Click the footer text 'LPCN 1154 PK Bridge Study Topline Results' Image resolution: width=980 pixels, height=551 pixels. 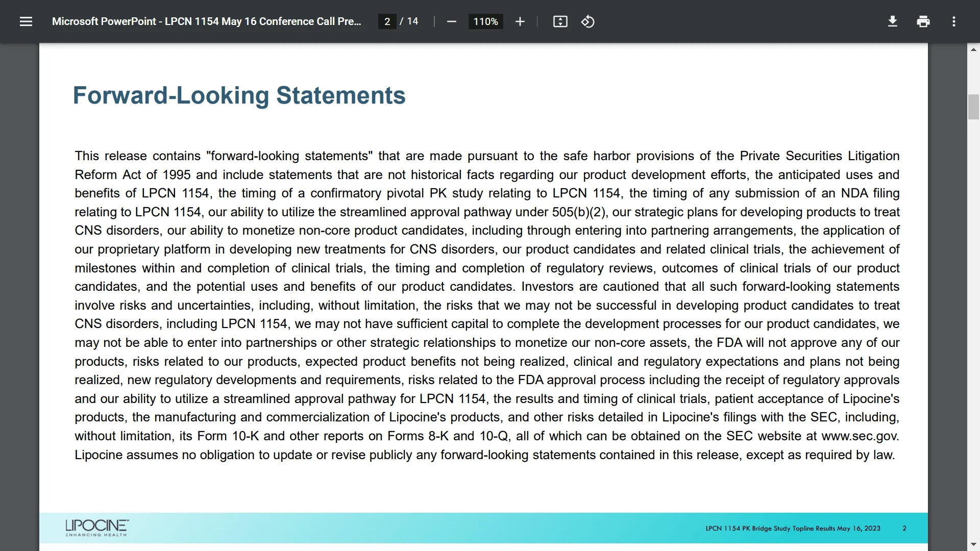tap(770, 529)
